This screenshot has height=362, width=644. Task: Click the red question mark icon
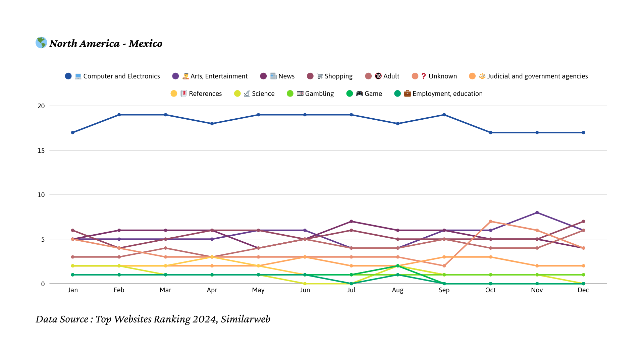(424, 76)
